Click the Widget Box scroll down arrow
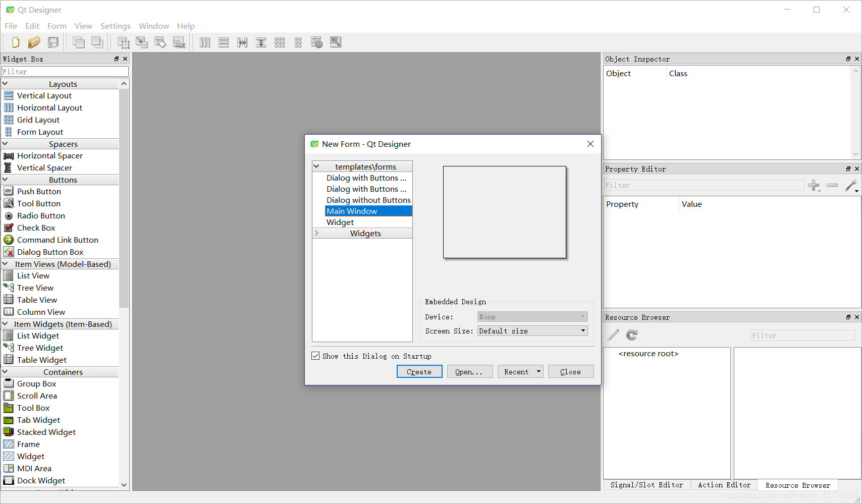 point(124,485)
